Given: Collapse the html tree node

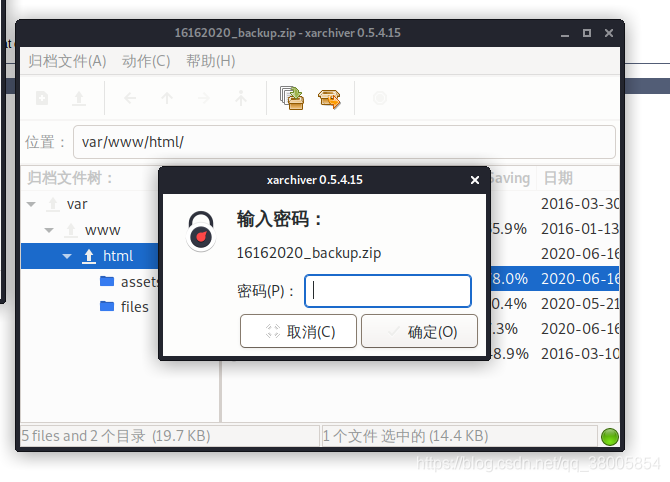Looking at the screenshot, I should 67,256.
